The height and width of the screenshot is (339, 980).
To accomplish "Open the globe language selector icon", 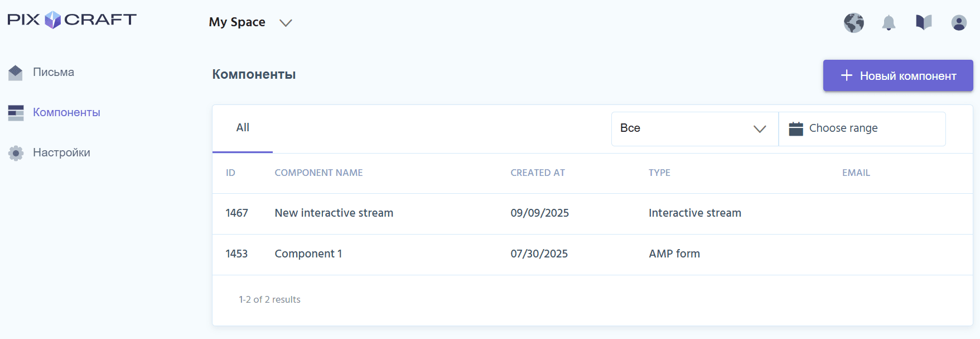I will (x=853, y=23).
